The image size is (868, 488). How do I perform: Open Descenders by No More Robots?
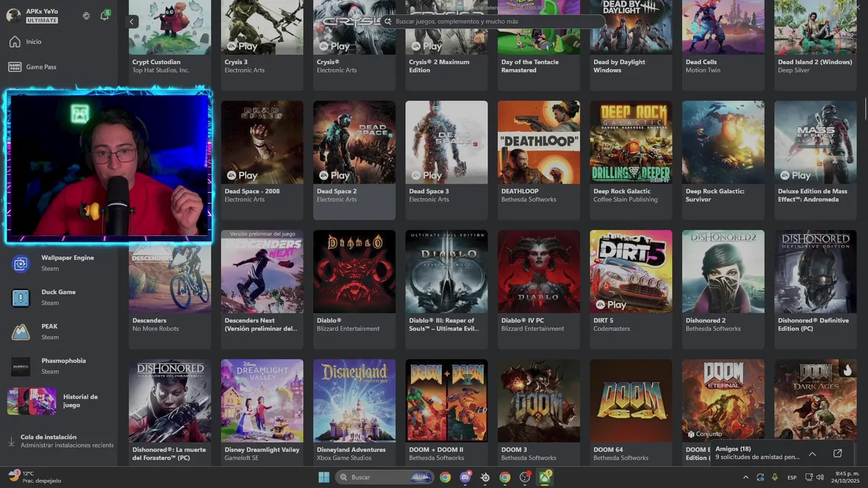click(170, 289)
